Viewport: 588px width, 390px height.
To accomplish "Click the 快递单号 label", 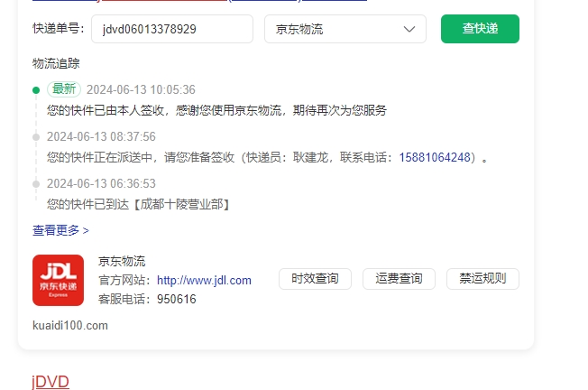I will click(x=59, y=29).
